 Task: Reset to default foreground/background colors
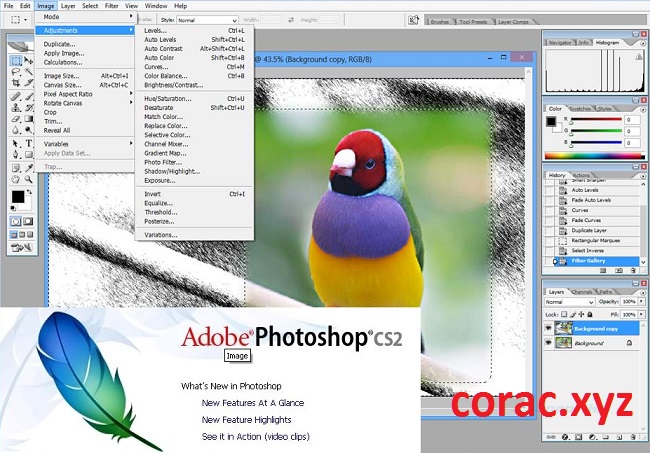(13, 208)
